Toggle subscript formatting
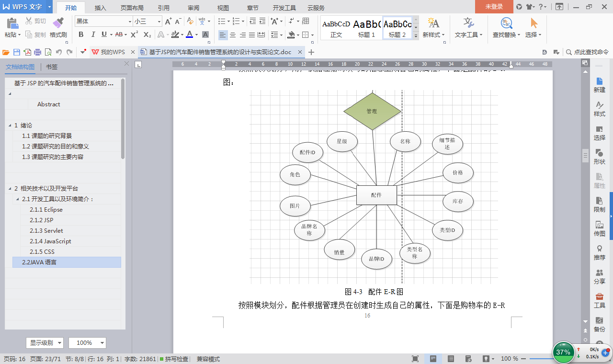This screenshot has width=613, height=364. point(147,34)
